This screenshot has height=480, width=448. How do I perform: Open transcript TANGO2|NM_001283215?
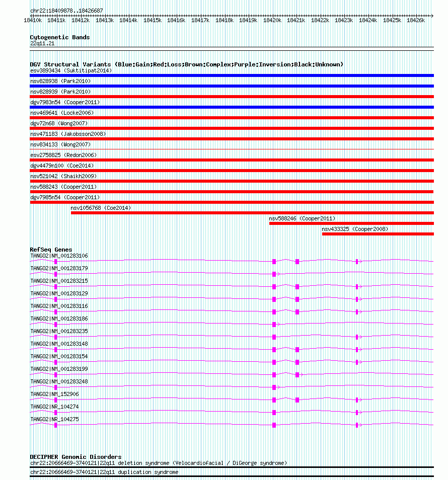tap(59, 281)
